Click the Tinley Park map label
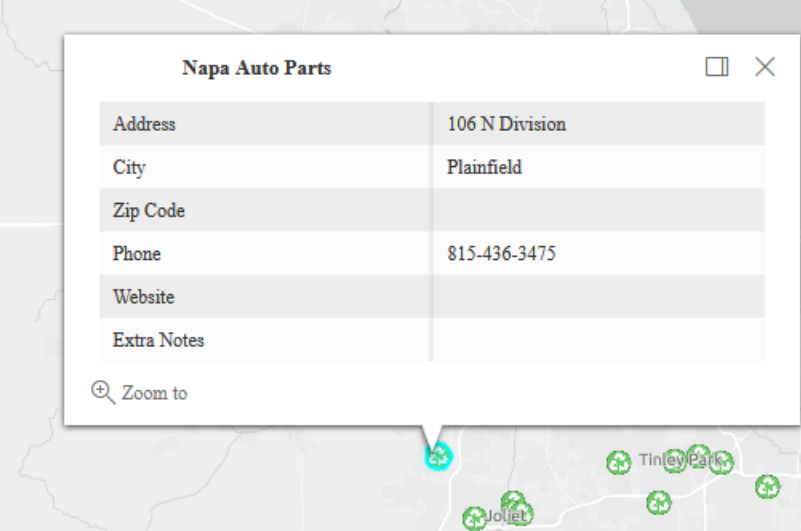This screenshot has height=531, width=801. [x=680, y=460]
